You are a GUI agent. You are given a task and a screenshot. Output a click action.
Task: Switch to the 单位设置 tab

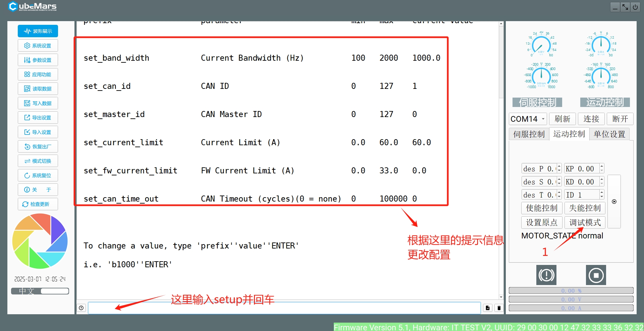pyautogui.click(x=609, y=134)
